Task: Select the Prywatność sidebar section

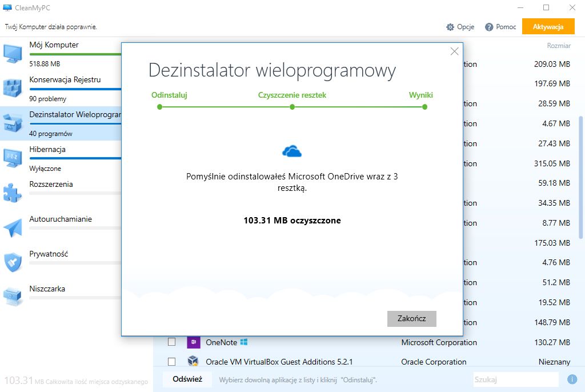Action: click(61, 262)
